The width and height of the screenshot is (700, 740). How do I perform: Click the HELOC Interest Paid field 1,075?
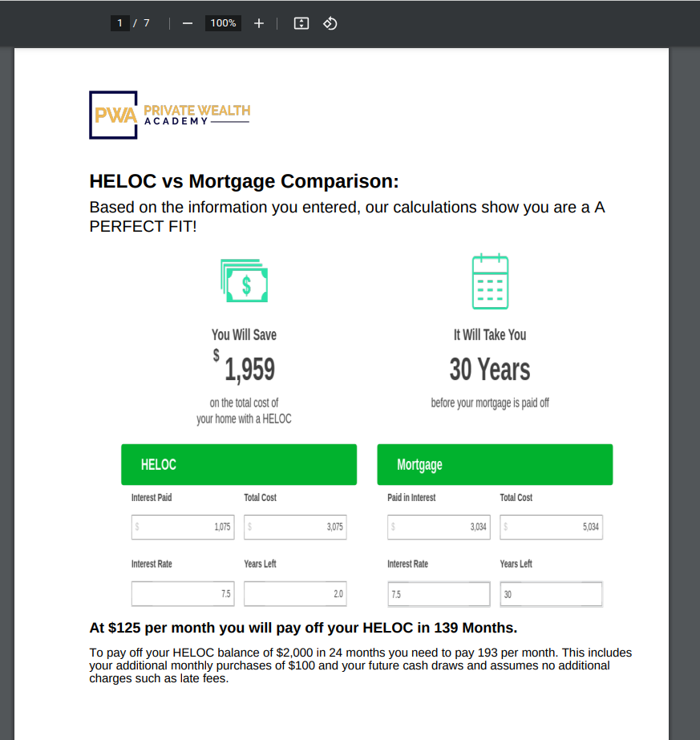tap(183, 527)
